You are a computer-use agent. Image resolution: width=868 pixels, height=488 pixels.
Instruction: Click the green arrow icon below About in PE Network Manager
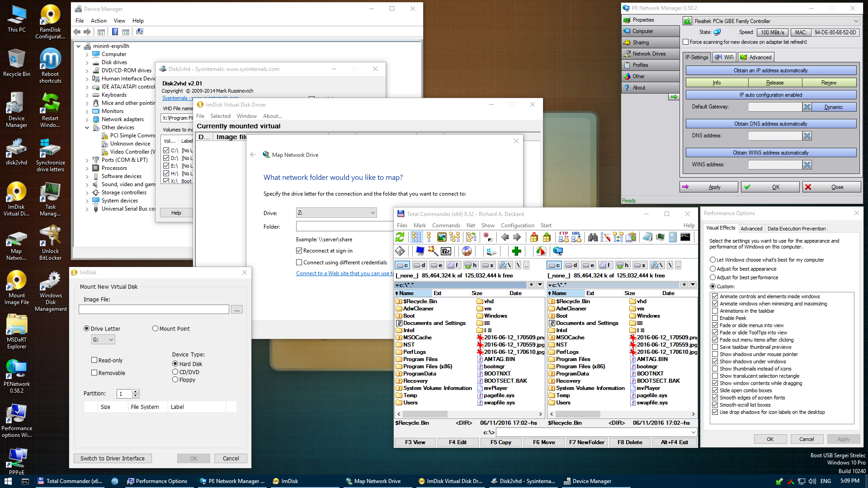(674, 97)
